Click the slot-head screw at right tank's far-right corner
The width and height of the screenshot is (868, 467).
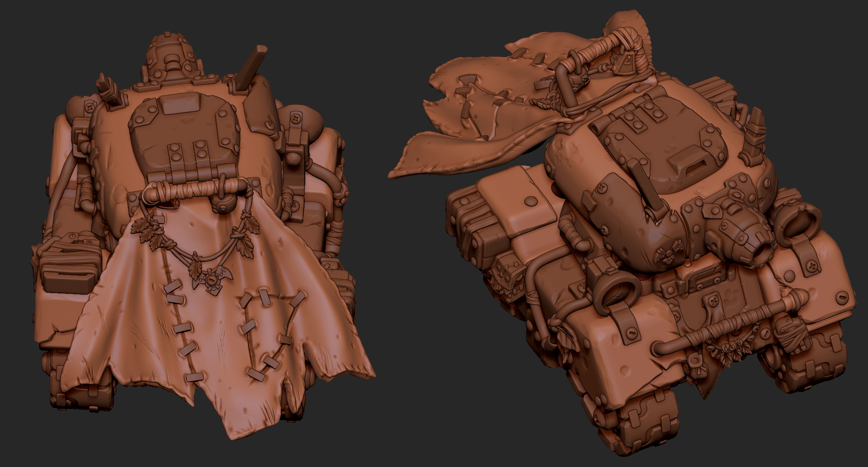(x=843, y=297)
